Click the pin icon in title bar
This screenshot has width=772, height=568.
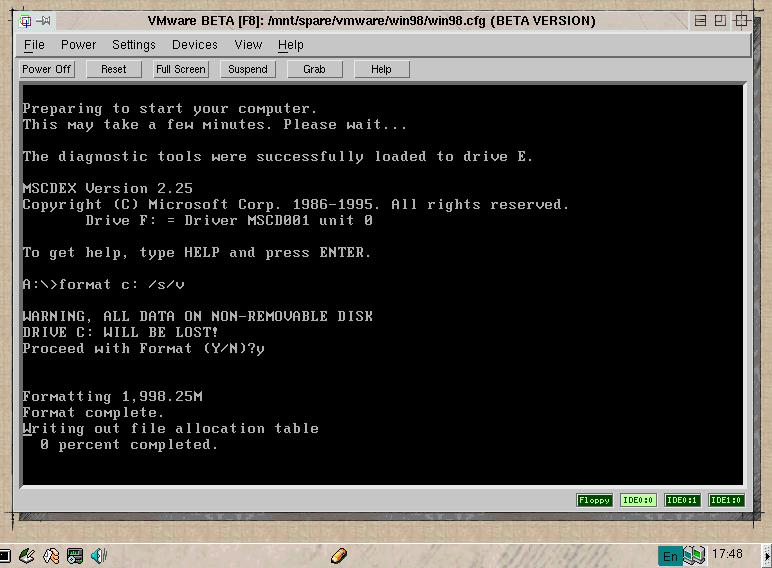tap(44, 21)
